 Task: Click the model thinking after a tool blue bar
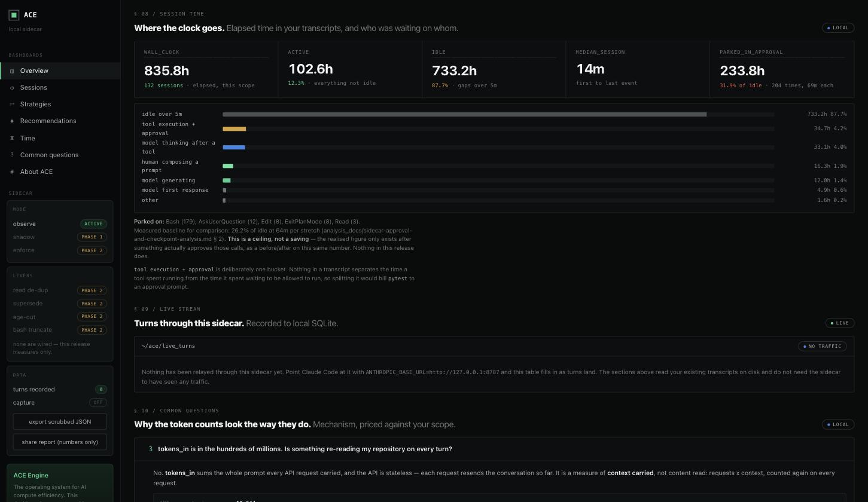[233, 147]
